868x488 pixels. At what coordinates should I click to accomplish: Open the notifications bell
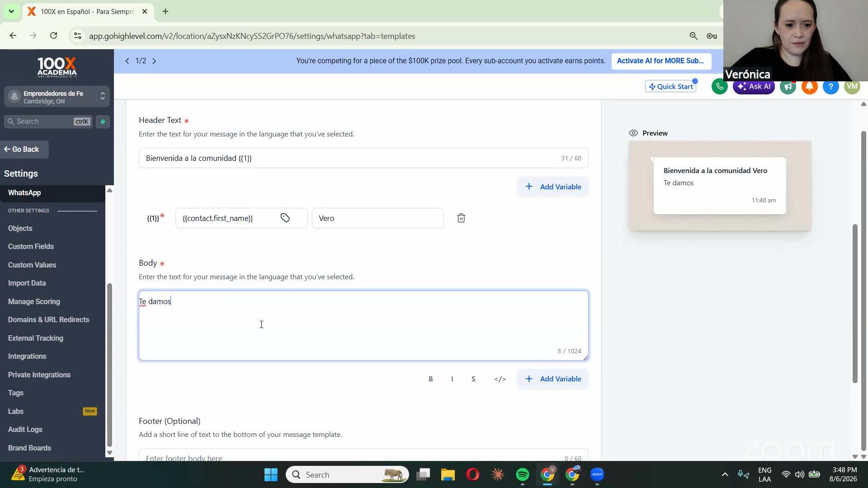pos(809,87)
